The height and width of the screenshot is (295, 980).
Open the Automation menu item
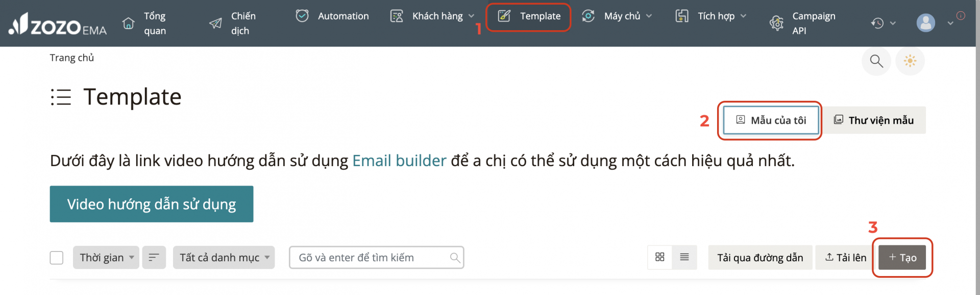point(343,16)
